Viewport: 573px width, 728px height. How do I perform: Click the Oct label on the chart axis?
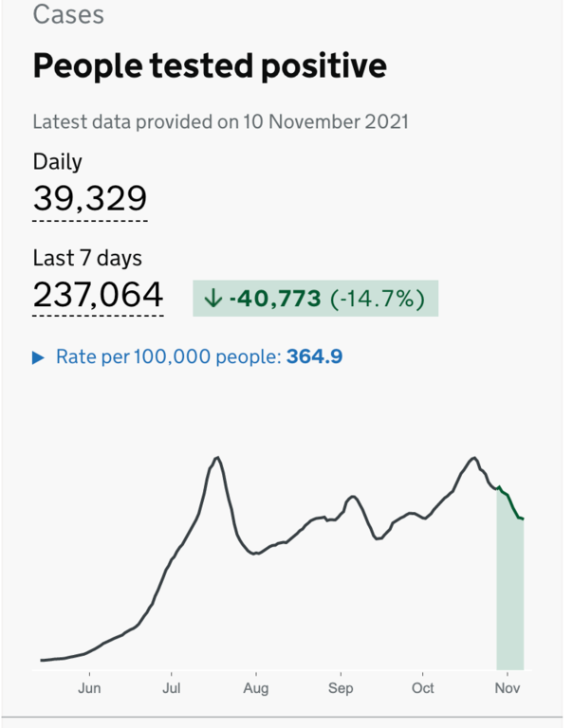point(423,688)
